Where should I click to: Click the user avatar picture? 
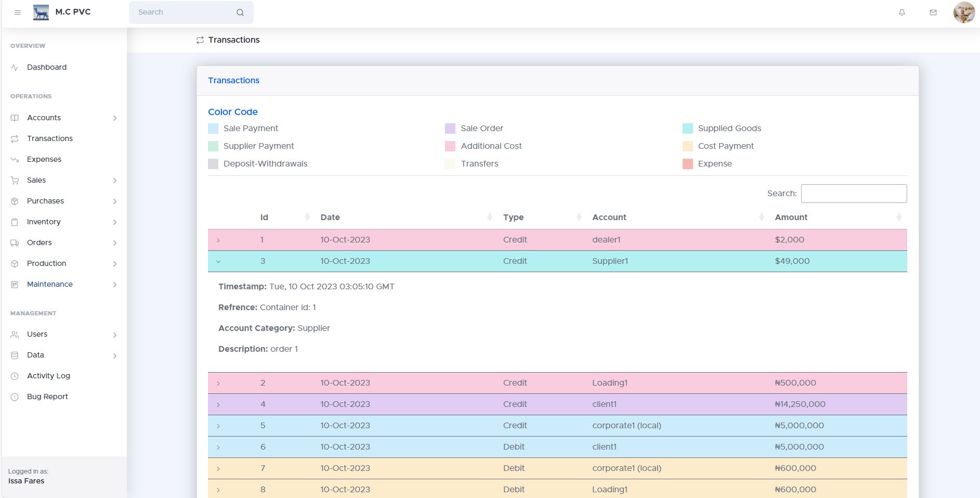pos(964,12)
